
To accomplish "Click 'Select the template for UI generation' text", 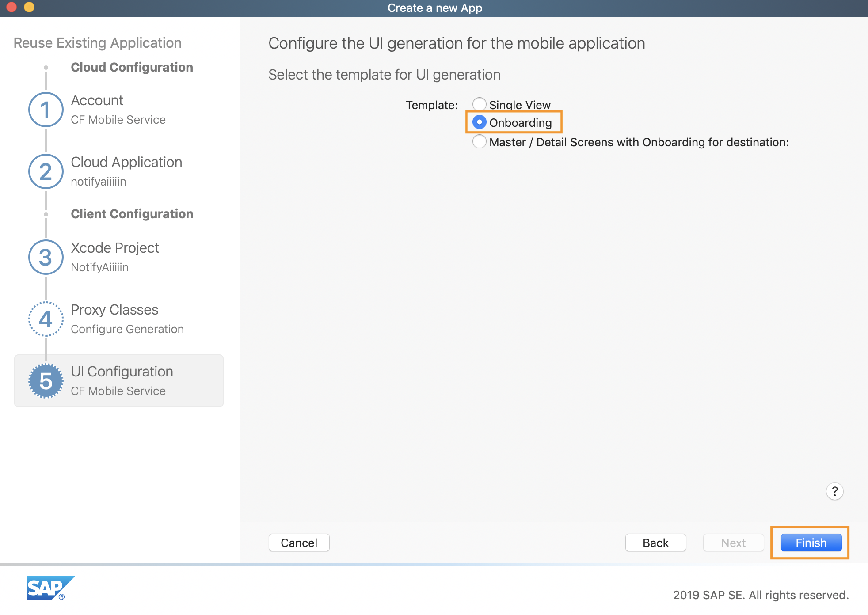I will click(385, 75).
